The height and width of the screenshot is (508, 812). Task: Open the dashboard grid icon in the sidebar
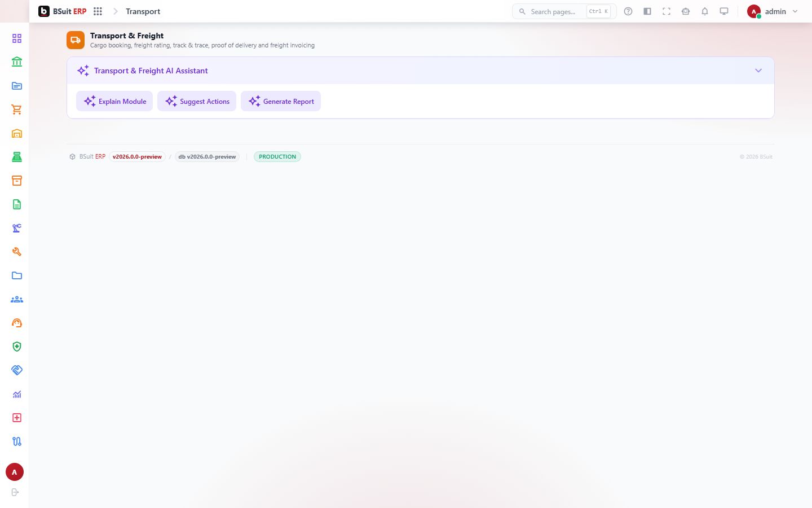tap(17, 38)
